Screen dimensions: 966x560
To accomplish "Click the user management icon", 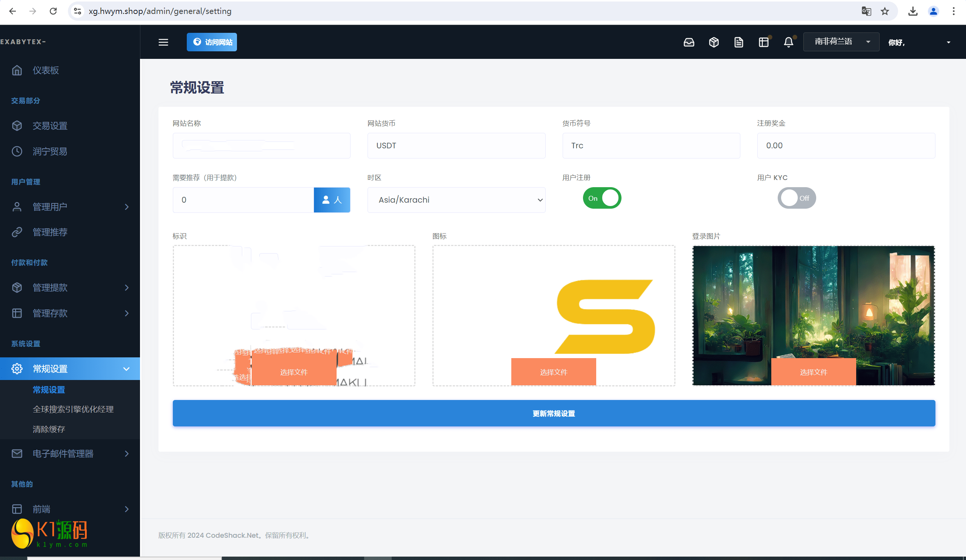I will point(17,206).
